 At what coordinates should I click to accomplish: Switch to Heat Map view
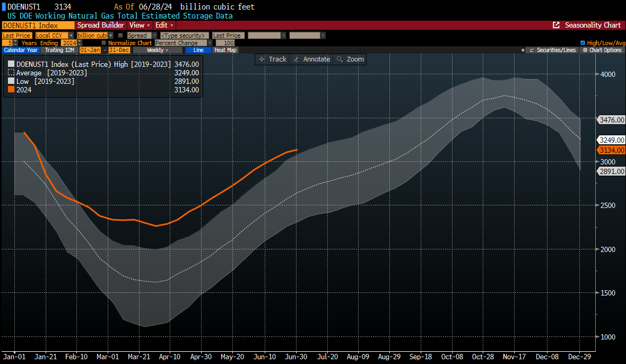[x=225, y=50]
